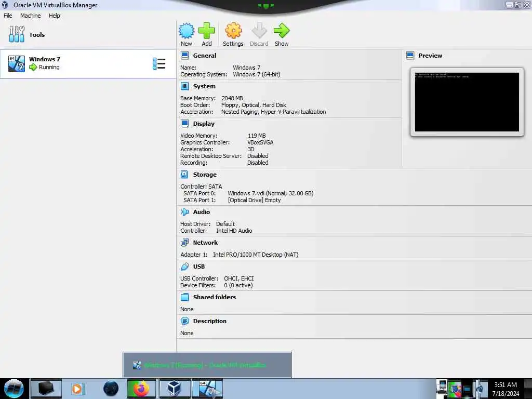Open the Start menu orb
532x399 pixels.
click(x=14, y=389)
